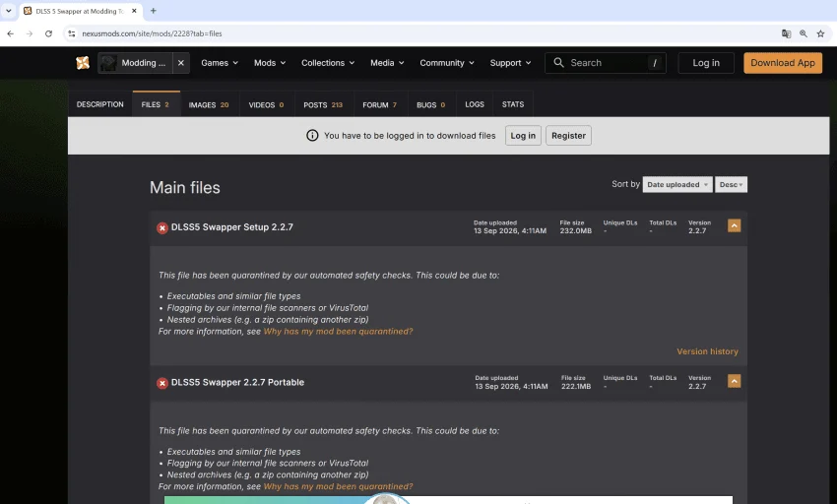Open the Images tab
837x504 pixels.
[209, 104]
